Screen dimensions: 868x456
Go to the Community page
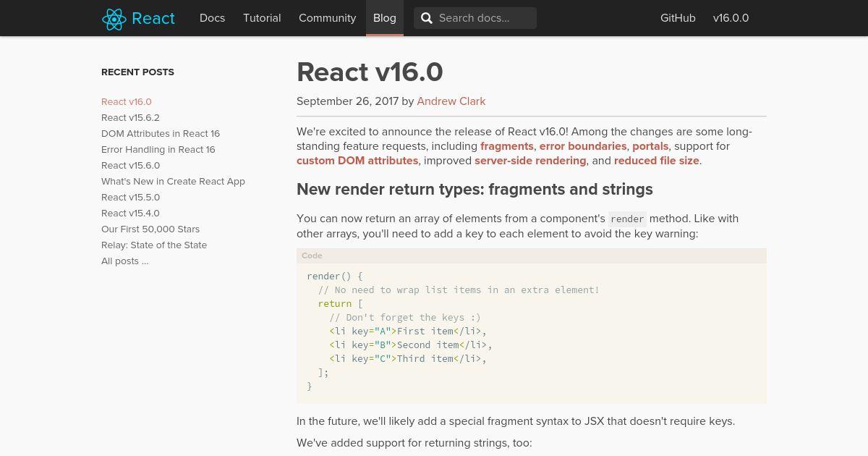click(x=327, y=18)
